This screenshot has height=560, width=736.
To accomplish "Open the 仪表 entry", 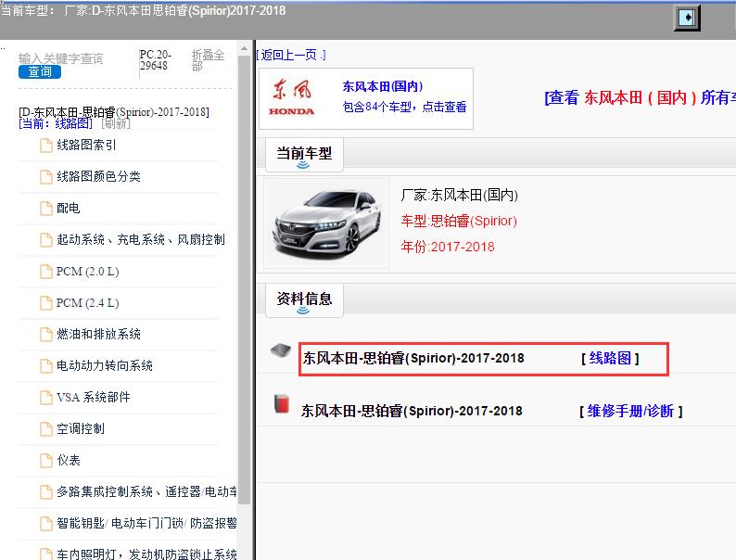I will (69, 460).
